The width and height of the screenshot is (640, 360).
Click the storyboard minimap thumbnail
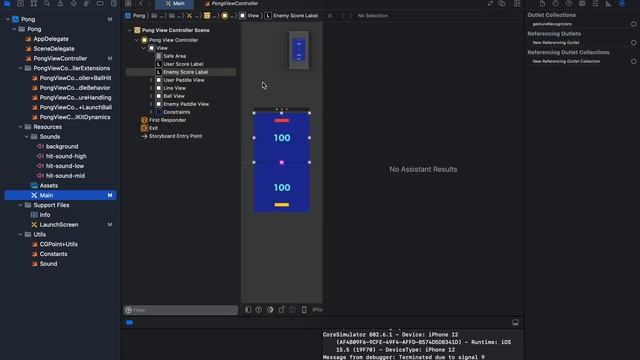tap(299, 50)
